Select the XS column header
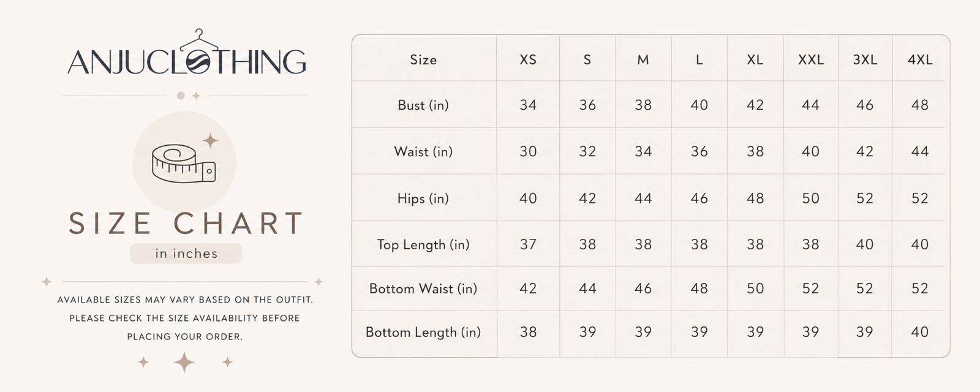Image resolution: width=980 pixels, height=392 pixels. (528, 59)
